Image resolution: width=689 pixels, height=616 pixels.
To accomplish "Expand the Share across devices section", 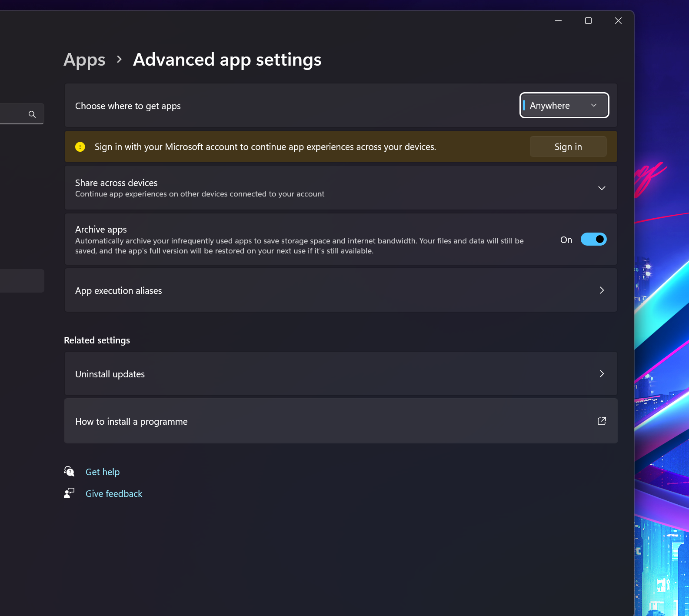I will [x=341, y=188].
